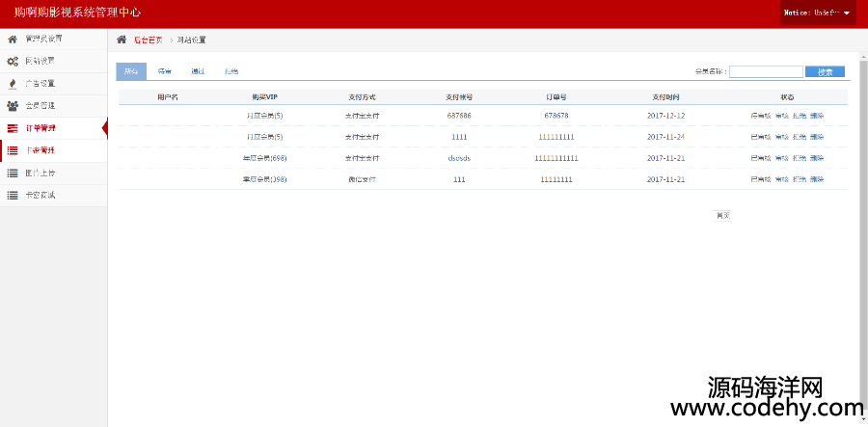868x427 pixels.
Task: Click the 支付帐号 column header
Action: pos(459,96)
